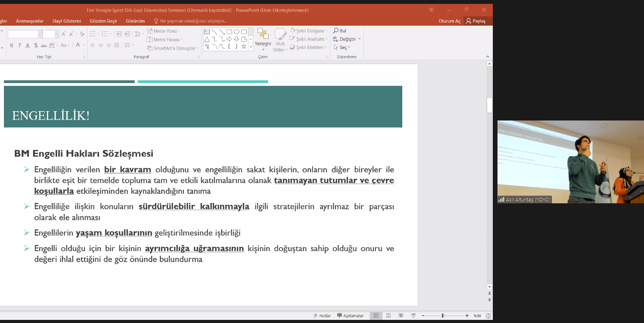Screen dimensions: 644x323
Task: Toggle italic (T) formatting
Action: pos(19,45)
